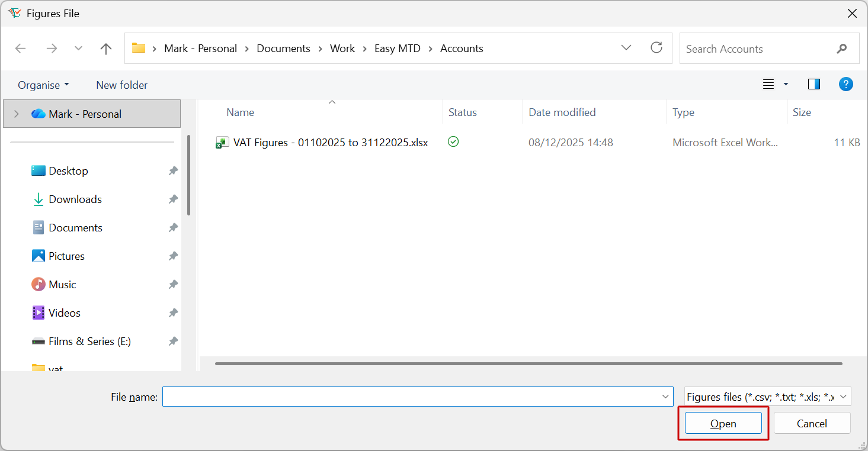Viewport: 868px width, 451px height.
Task: Open the file name history dropdown
Action: [x=665, y=397]
